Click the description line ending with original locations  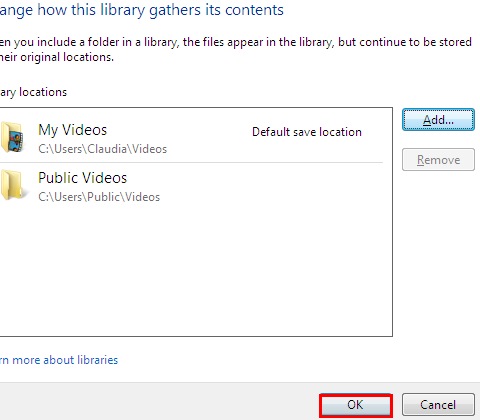57,57
